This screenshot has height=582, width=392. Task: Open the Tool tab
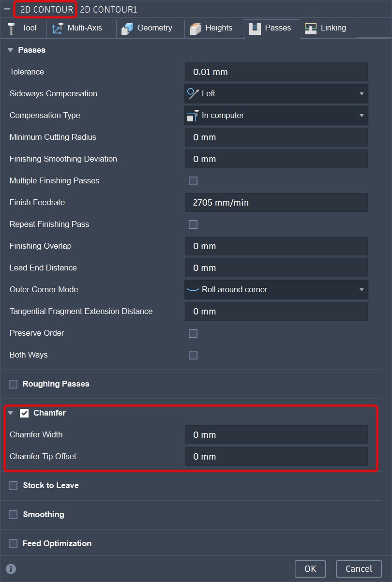(x=23, y=28)
